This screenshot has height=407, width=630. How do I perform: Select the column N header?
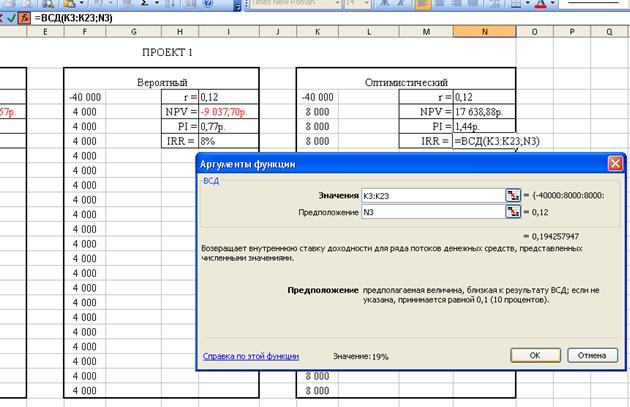coord(485,33)
